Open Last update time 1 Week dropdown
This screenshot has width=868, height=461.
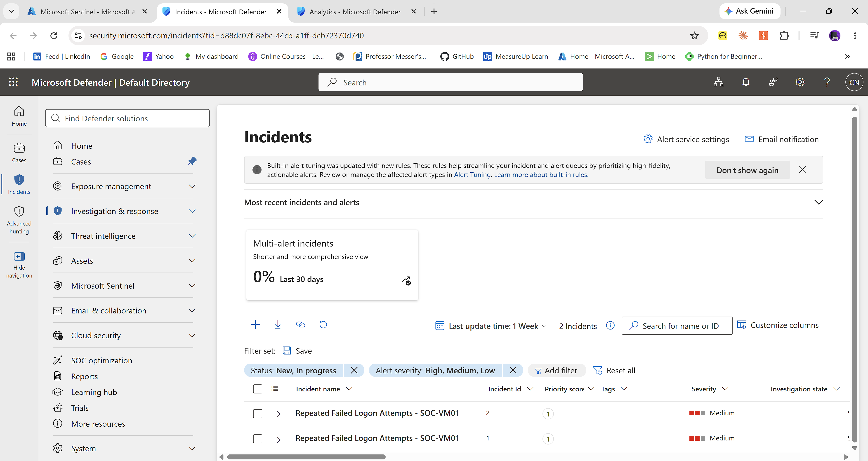pyautogui.click(x=491, y=326)
